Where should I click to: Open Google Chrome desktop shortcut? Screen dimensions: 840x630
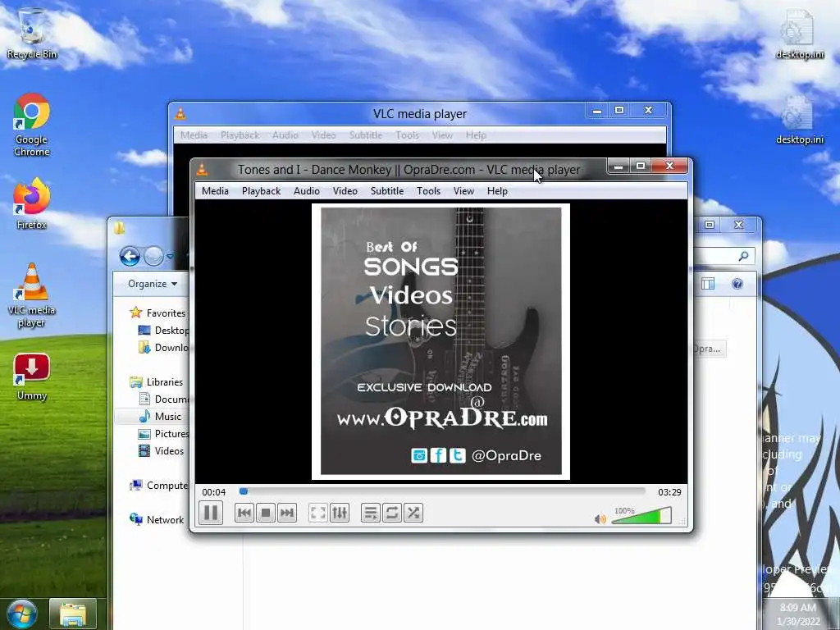click(32, 125)
